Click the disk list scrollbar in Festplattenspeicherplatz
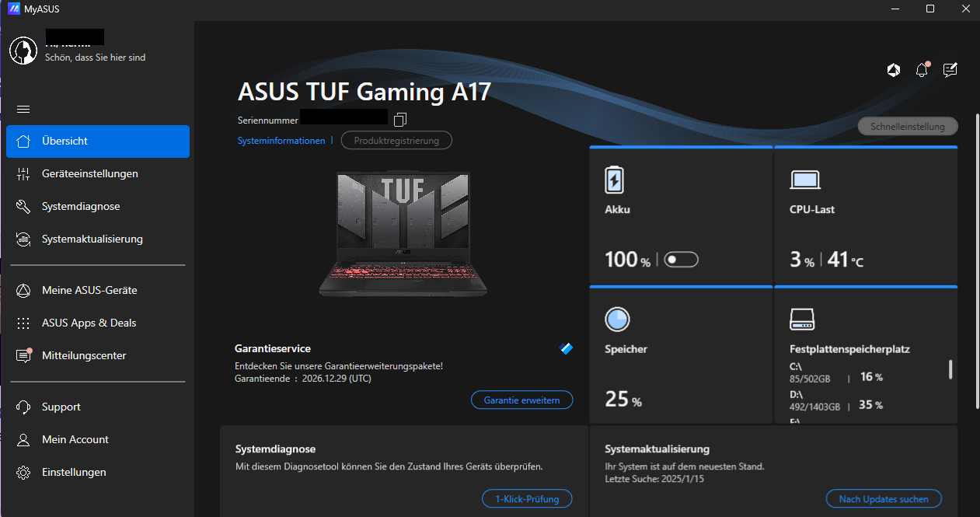 click(x=950, y=369)
